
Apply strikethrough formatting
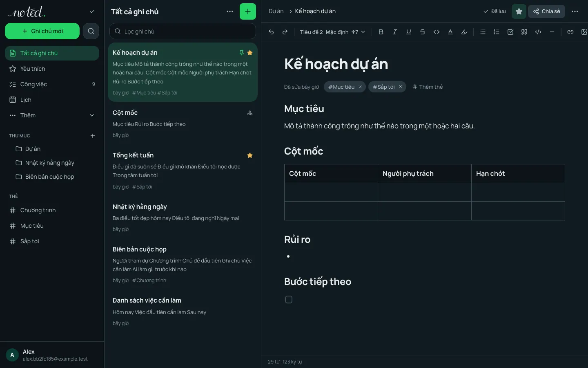423,32
